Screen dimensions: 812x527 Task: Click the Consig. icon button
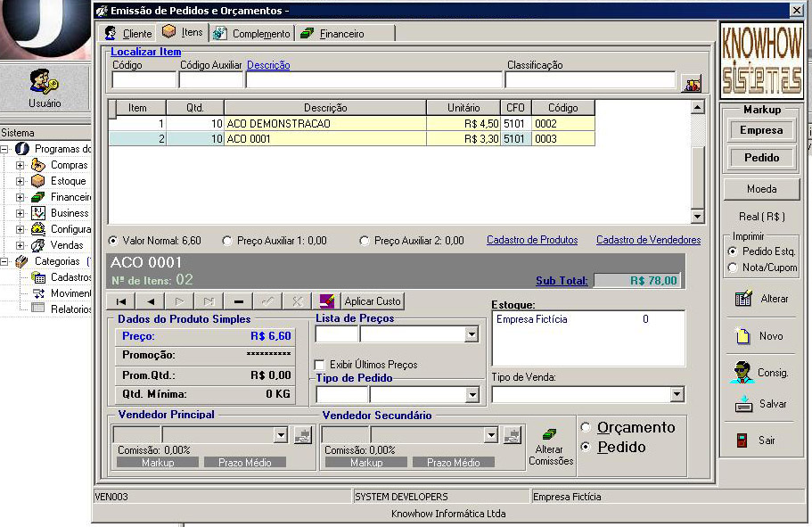744,372
